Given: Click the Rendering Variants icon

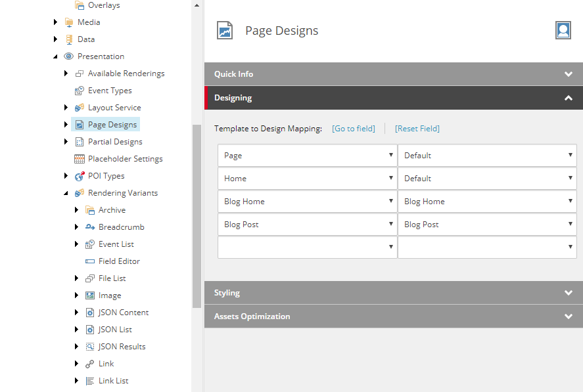Looking at the screenshot, I should click(79, 193).
